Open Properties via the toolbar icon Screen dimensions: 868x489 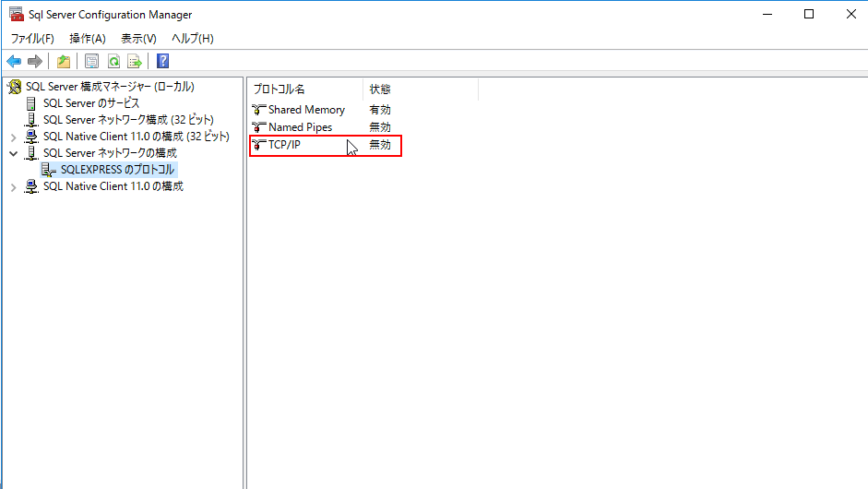[x=91, y=62]
